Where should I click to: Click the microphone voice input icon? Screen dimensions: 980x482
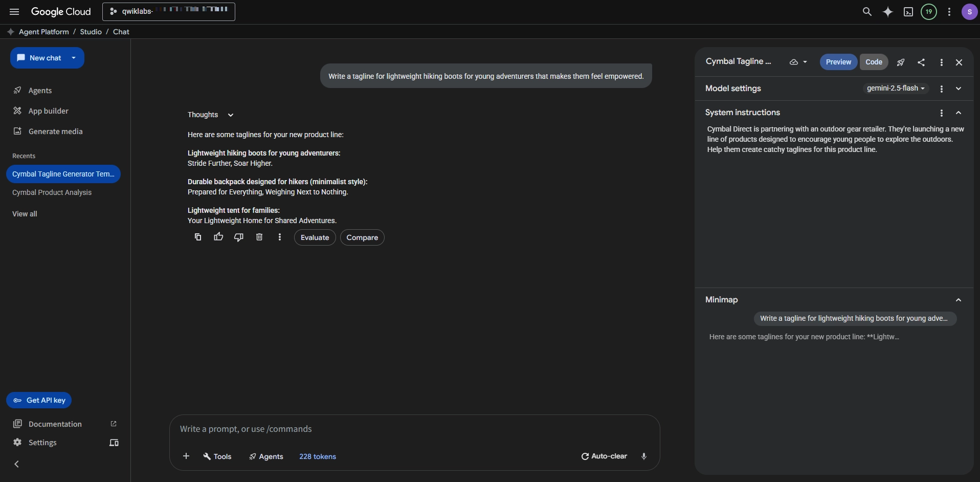pyautogui.click(x=644, y=456)
